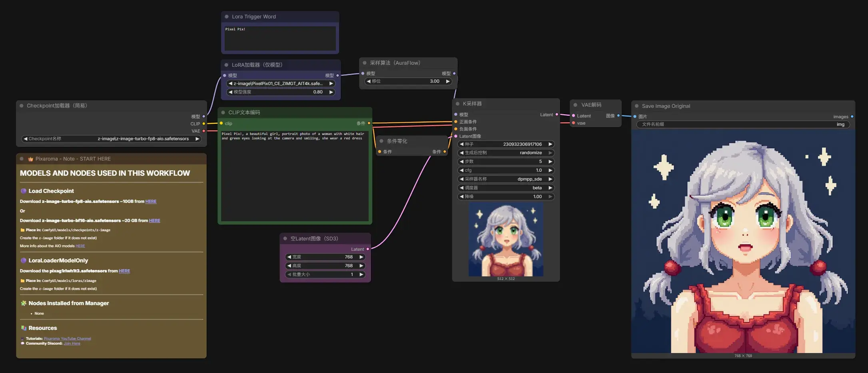Click next arrow on 采样器名称 selector
The height and width of the screenshot is (373, 868).
550,179
